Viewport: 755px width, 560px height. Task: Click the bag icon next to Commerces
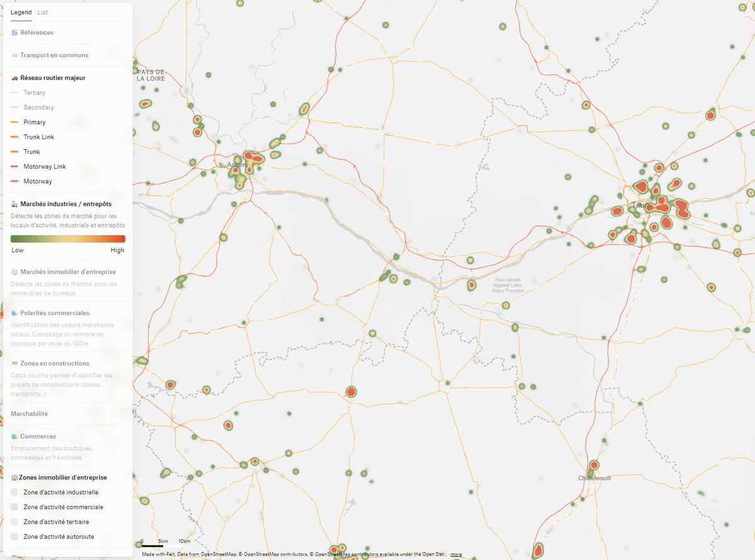[x=14, y=436]
